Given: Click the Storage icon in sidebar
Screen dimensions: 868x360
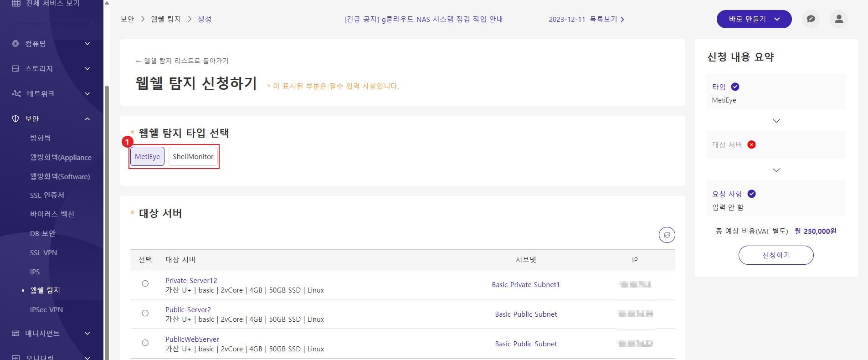Looking at the screenshot, I should 15,68.
